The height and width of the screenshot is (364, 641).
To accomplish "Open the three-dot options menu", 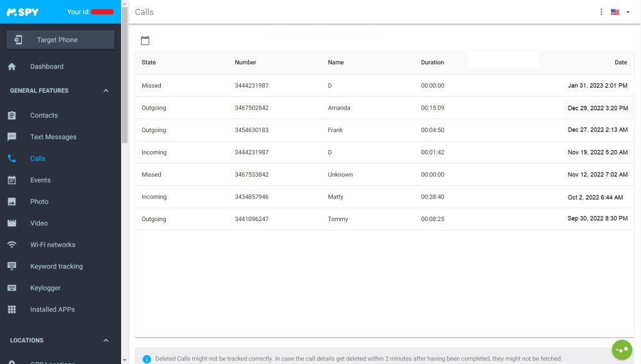I will click(601, 12).
